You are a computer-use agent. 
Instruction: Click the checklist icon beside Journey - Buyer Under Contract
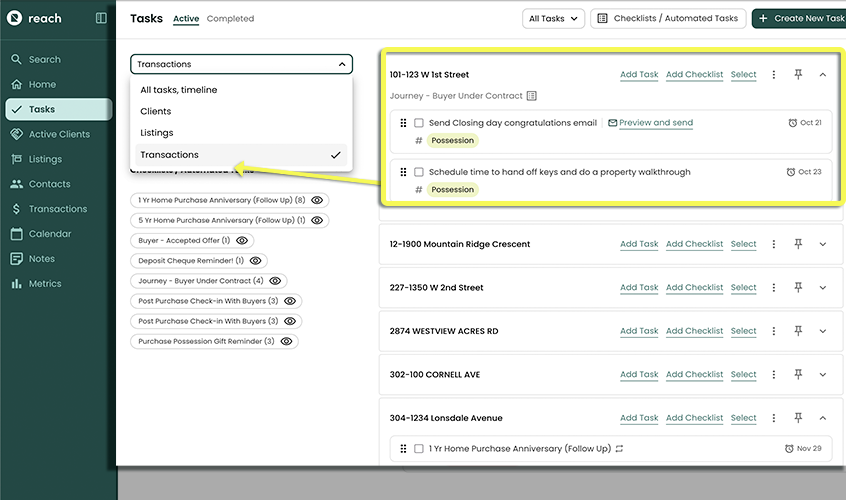[532, 96]
